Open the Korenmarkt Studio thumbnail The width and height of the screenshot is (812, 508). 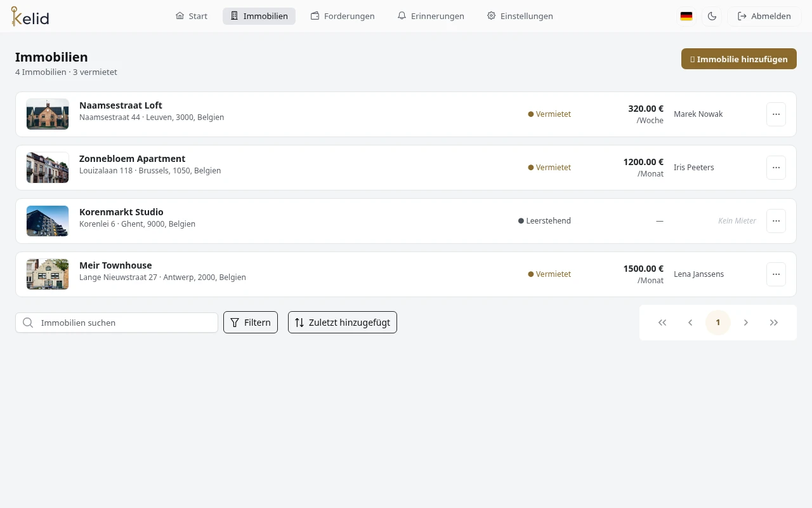coord(48,221)
